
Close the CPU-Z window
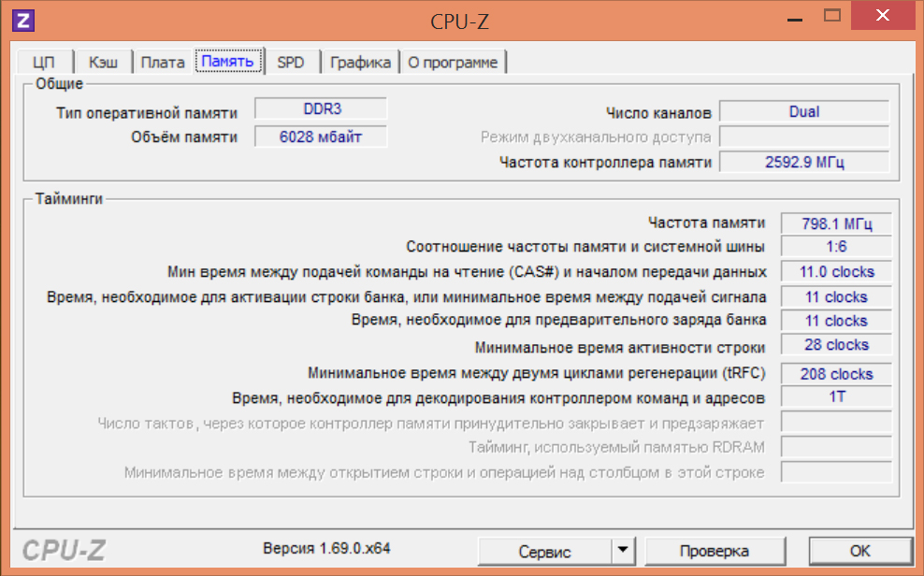click(x=883, y=15)
